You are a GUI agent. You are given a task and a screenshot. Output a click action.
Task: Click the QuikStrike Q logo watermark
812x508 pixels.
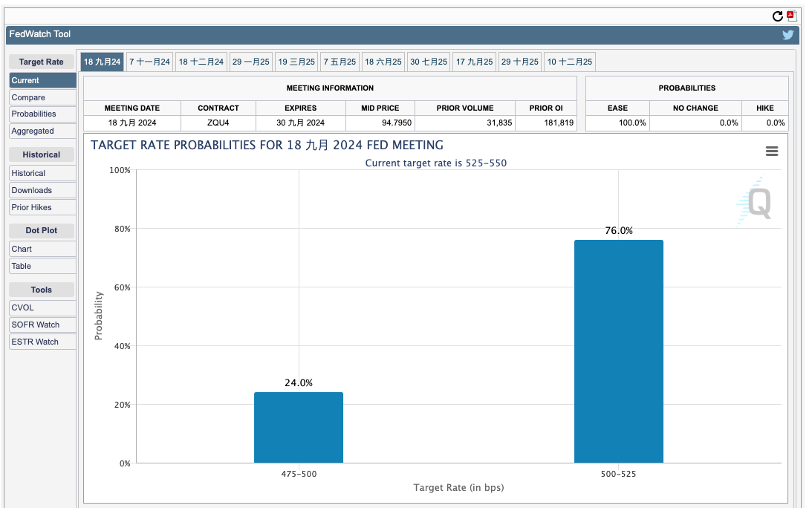(756, 203)
